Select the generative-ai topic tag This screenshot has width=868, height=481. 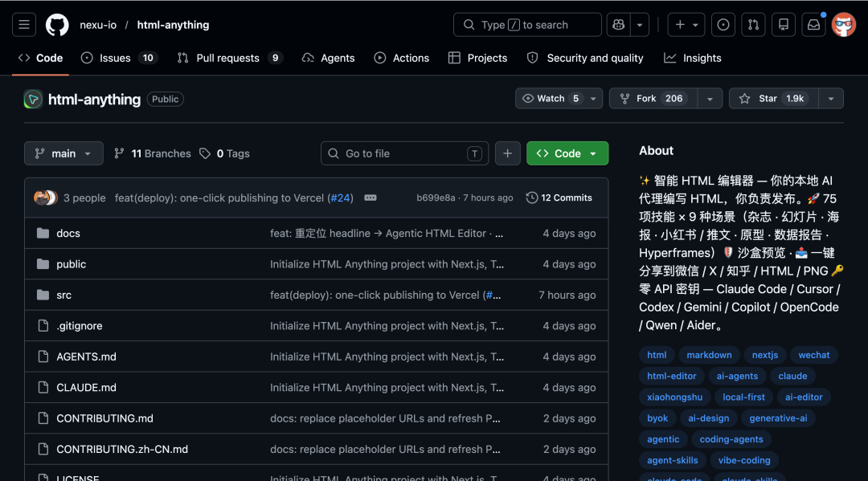point(778,418)
